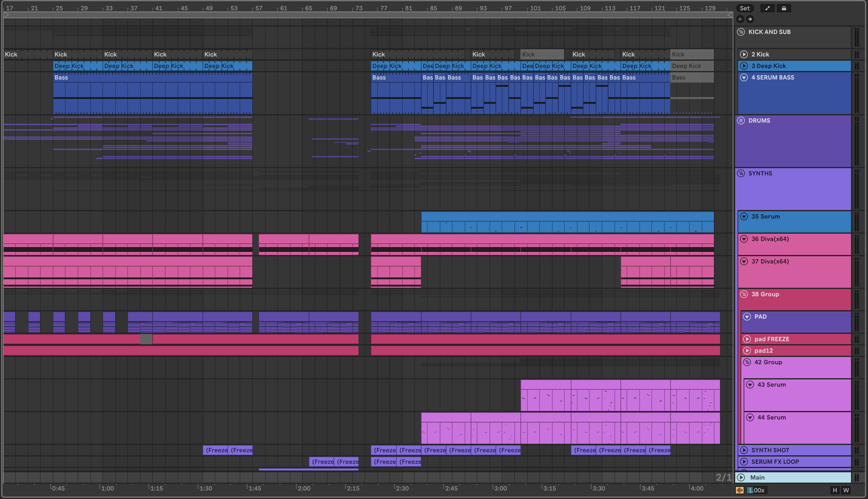Unfold the 2 Kick track
The image size is (868, 499).
(744, 54)
